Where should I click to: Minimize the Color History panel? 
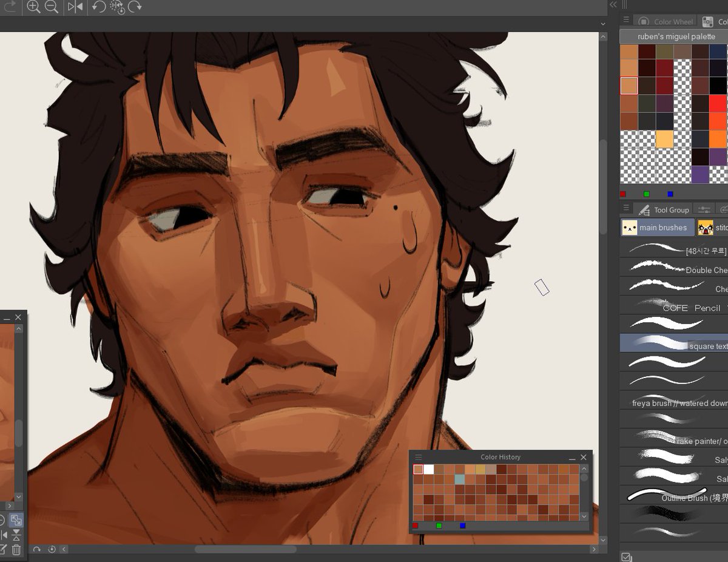click(x=572, y=458)
